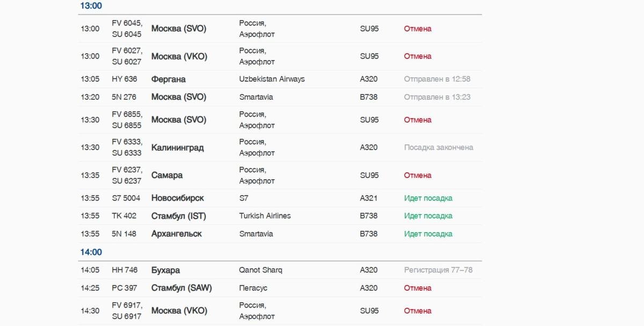The image size is (644, 326).
Task: Click status Отправлен в 12:58
Action: tap(437, 79)
